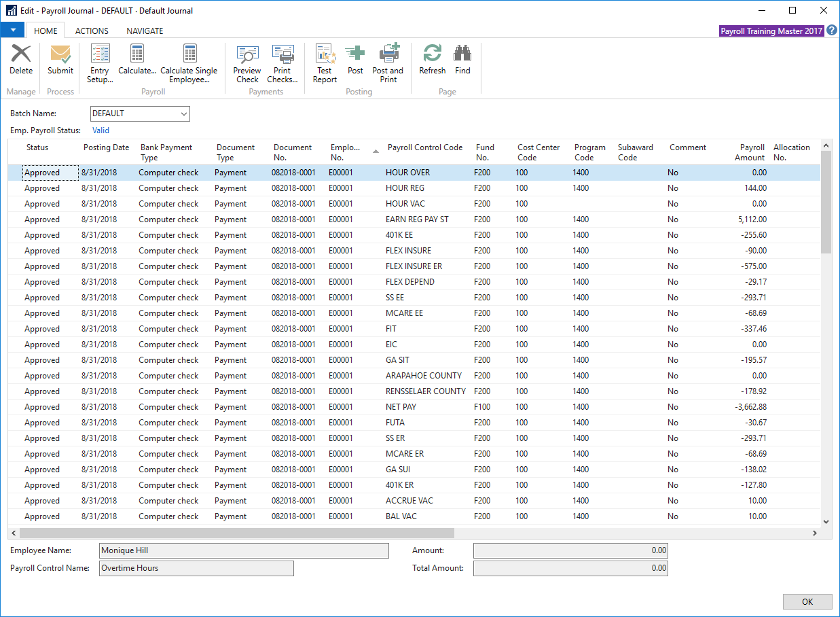Switch to the ACTIONS tab

(x=92, y=31)
